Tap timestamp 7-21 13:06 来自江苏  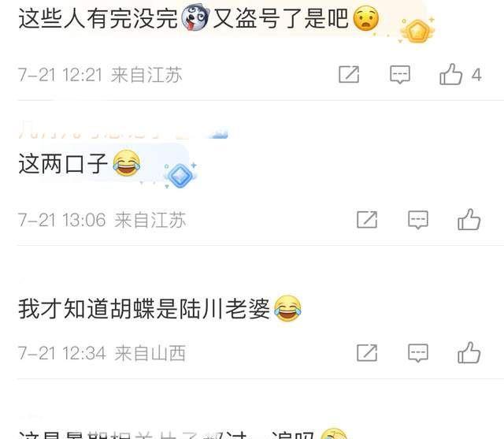click(102, 221)
